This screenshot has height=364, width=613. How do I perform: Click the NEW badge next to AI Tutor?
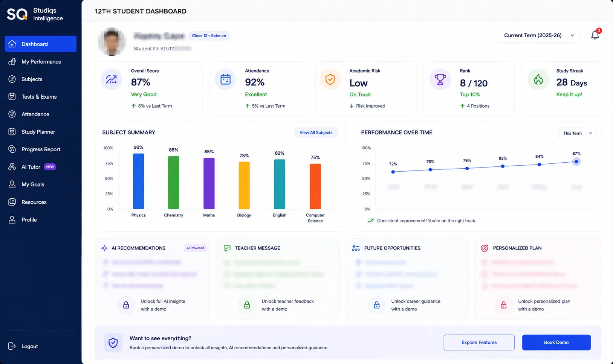50,167
